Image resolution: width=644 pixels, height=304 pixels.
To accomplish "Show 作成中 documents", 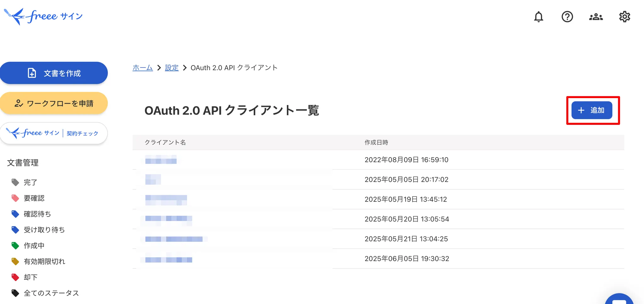I will coord(34,246).
